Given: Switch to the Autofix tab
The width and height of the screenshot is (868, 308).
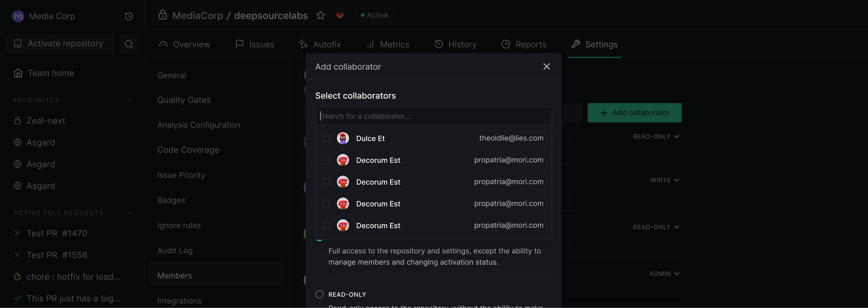Looking at the screenshot, I should coord(320,44).
